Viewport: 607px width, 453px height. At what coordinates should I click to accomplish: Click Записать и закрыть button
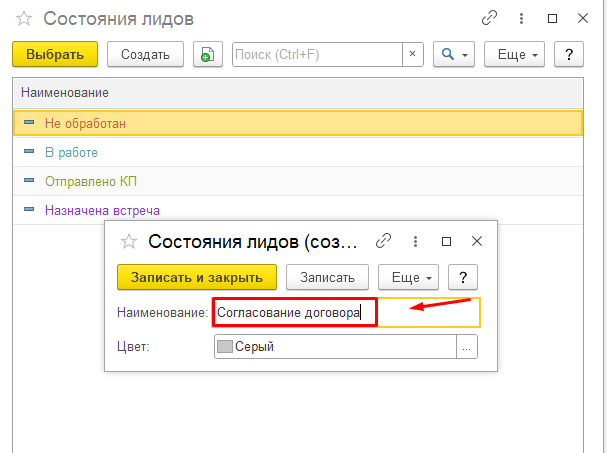click(x=197, y=277)
